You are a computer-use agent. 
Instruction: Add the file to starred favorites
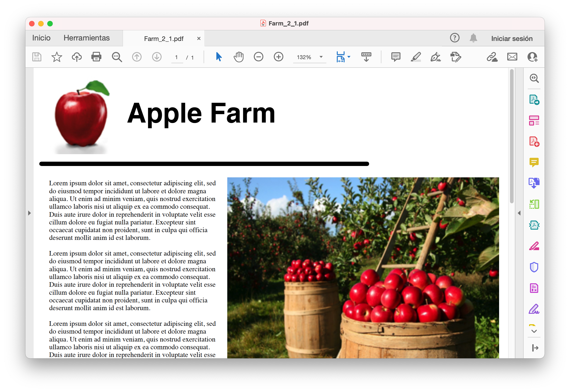coord(57,57)
